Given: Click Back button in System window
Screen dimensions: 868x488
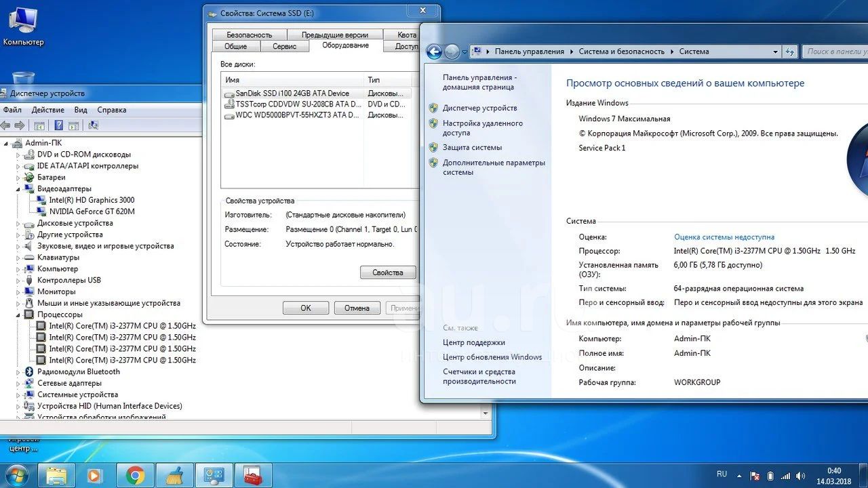Looking at the screenshot, I should pyautogui.click(x=434, y=52).
